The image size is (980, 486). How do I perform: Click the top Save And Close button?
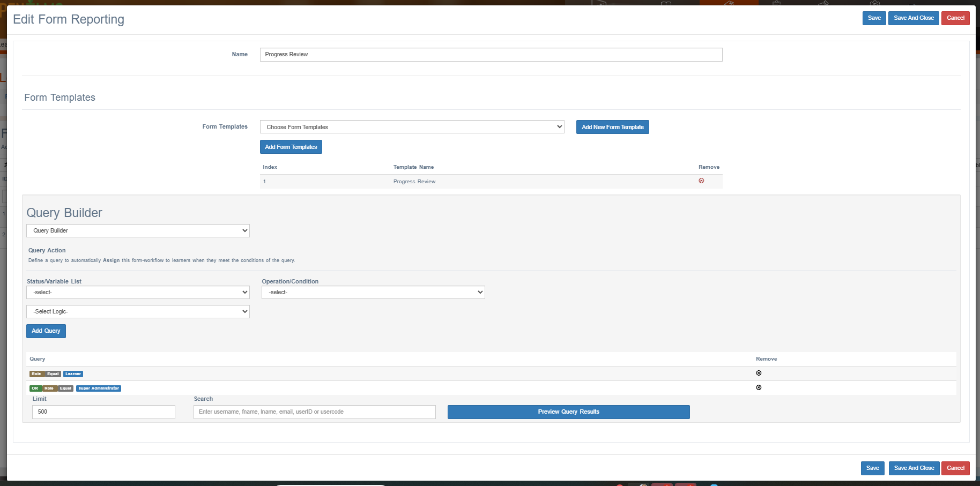click(x=914, y=18)
